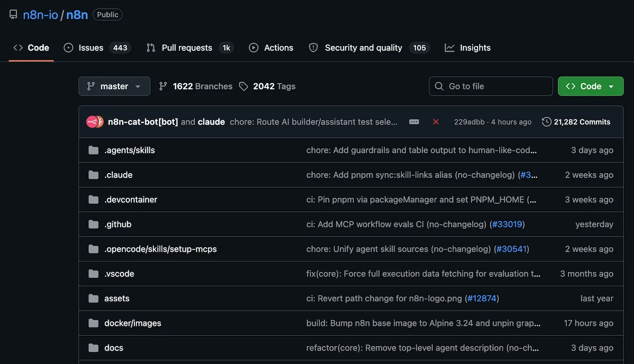Open the Actions tab
This screenshot has height=364, width=634.
271,48
